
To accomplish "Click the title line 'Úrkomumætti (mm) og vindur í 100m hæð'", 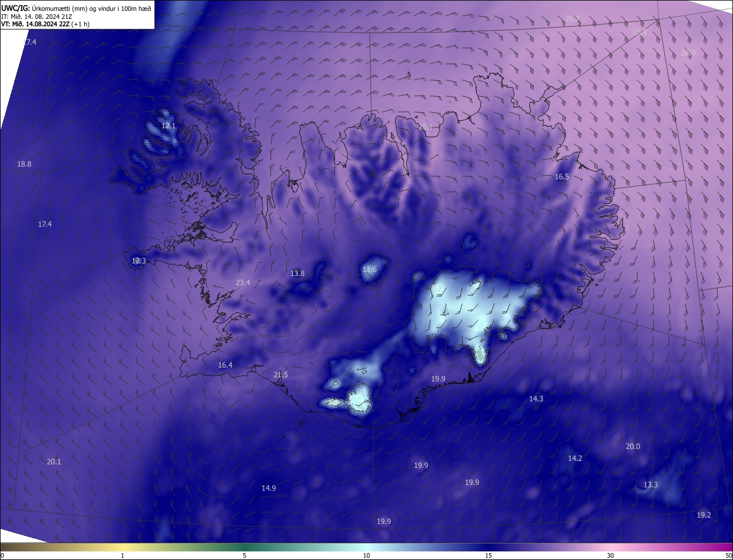I will click(x=92, y=7).
